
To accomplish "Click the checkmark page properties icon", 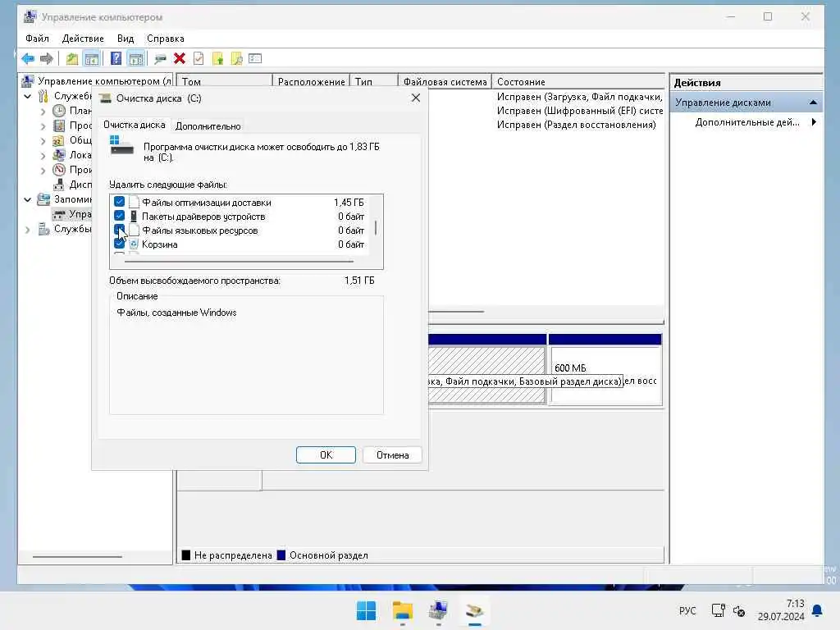I will click(x=199, y=58).
